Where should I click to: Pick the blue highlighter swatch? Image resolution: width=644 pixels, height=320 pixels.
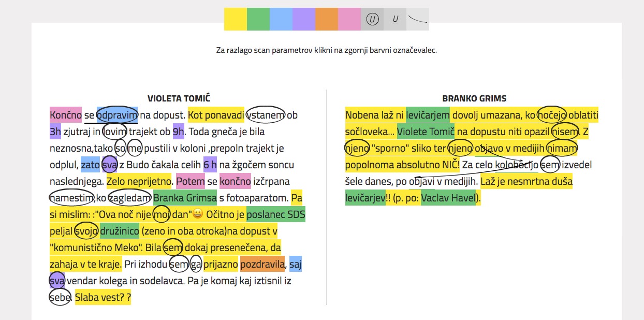[x=281, y=19]
